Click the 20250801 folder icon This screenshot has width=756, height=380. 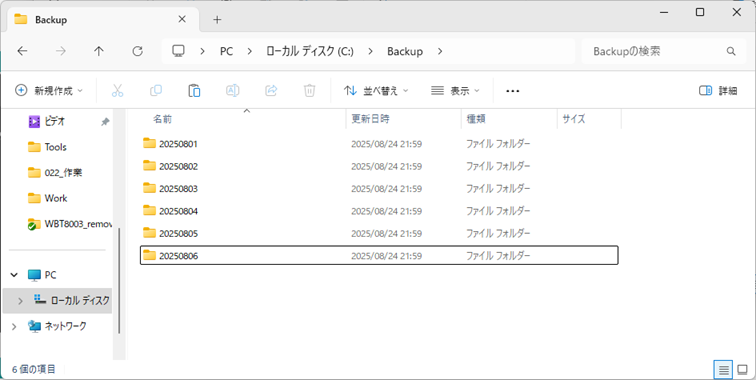coord(149,143)
